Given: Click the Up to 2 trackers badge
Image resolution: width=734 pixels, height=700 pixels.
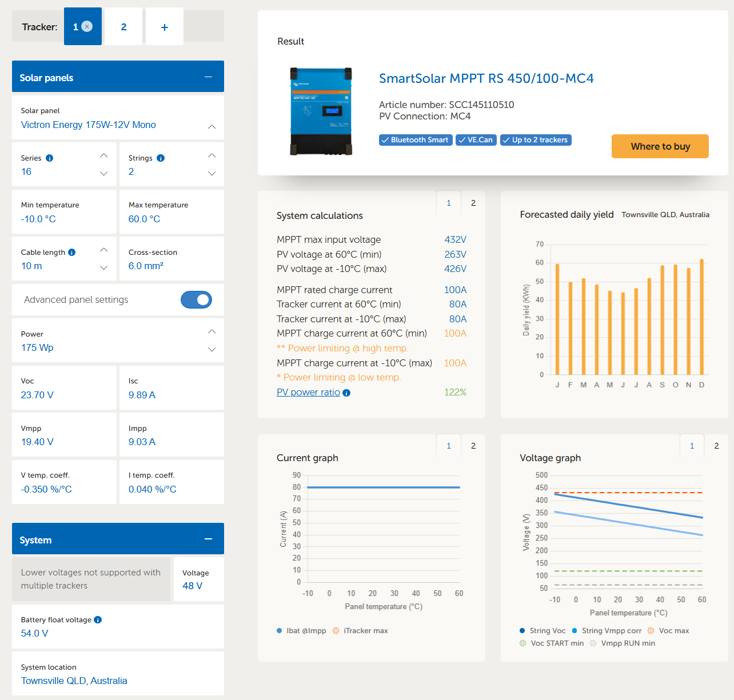Looking at the screenshot, I should pos(536,140).
